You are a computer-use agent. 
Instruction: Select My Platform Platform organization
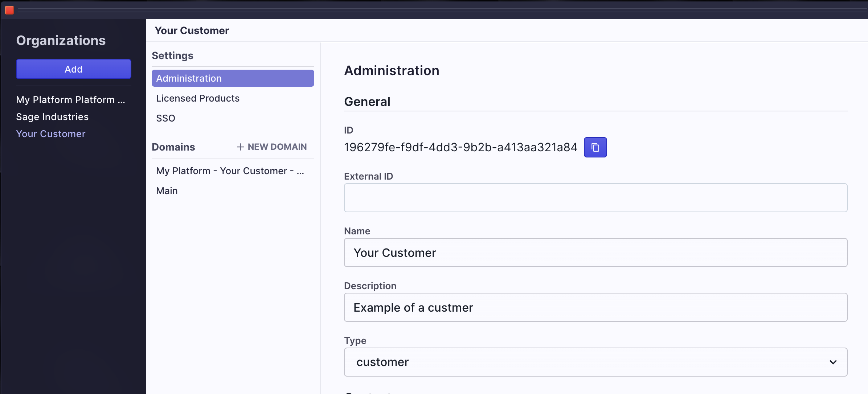(x=70, y=100)
